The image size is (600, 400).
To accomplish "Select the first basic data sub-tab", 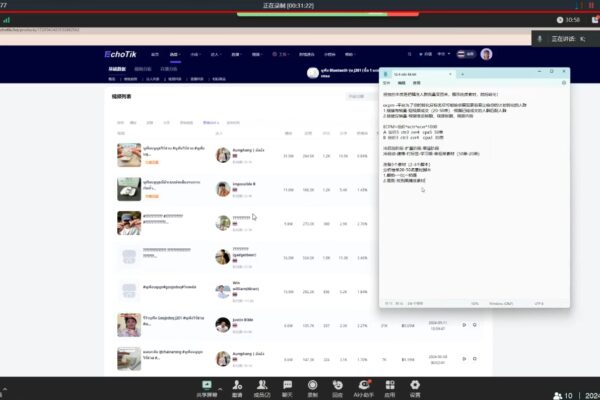I will tap(117, 69).
